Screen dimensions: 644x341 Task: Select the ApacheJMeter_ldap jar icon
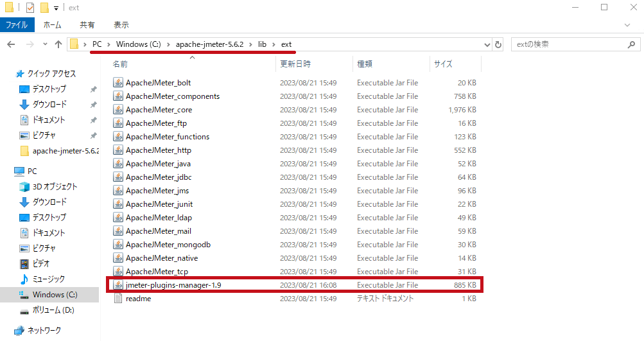click(118, 217)
